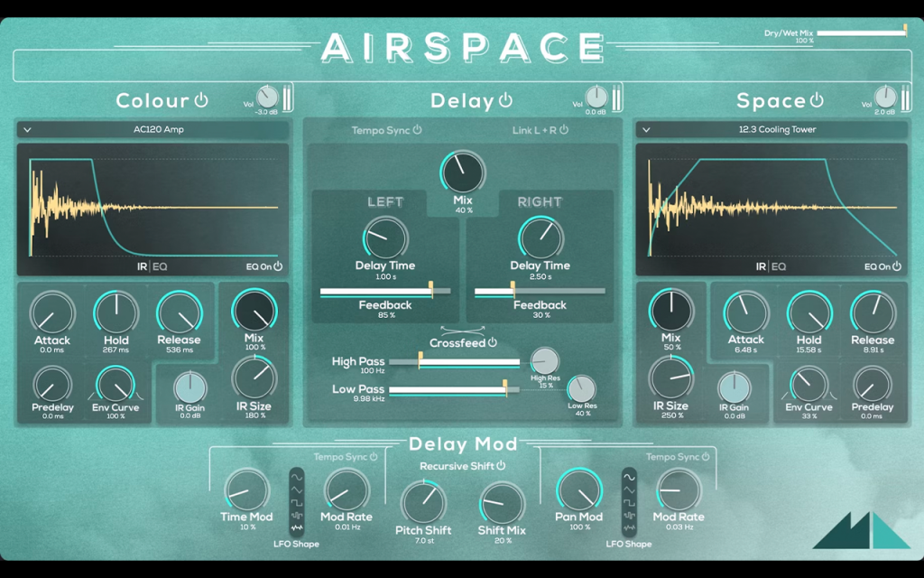Viewport: 924px width, 578px height.
Task: Open the AC120 Amp preset dropdown
Action: [153, 130]
